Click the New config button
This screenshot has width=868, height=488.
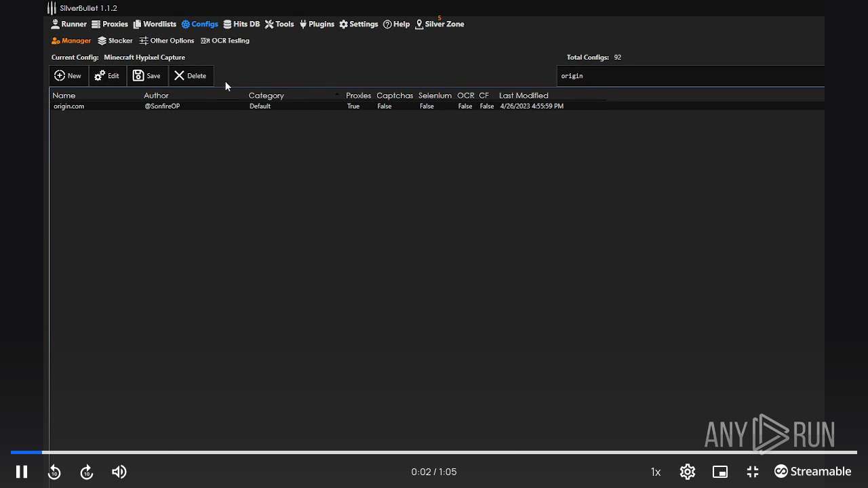click(68, 76)
